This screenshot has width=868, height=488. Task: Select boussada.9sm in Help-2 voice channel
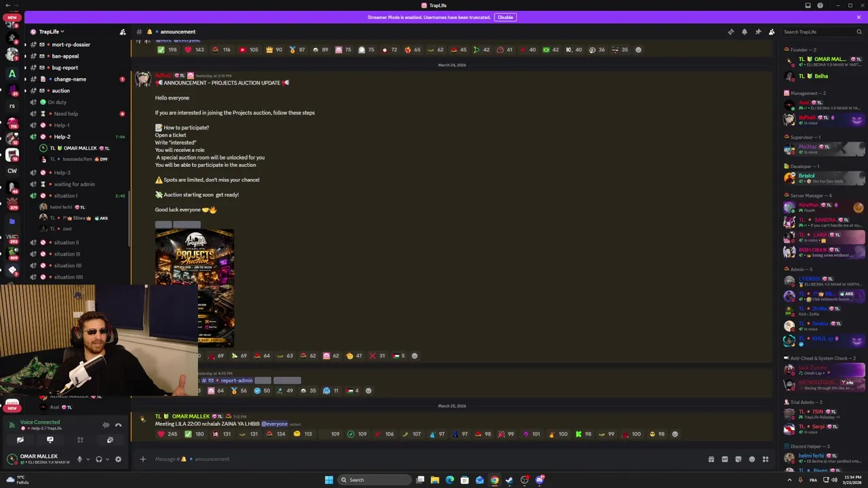77,159
